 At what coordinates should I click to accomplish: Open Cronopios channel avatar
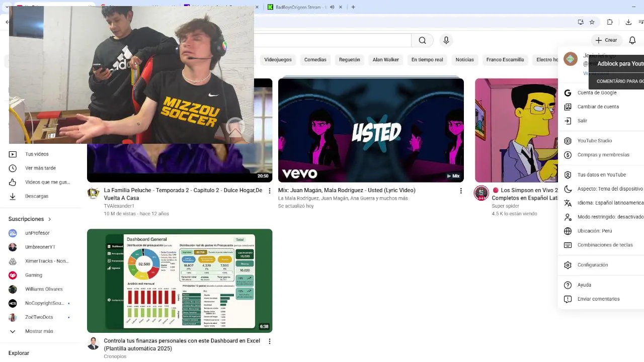[x=93, y=343]
